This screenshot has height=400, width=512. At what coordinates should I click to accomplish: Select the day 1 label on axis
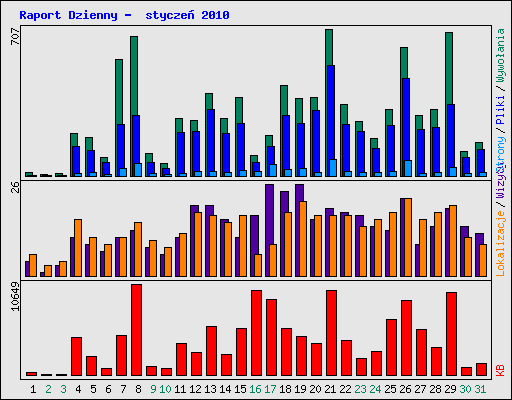click(x=33, y=389)
